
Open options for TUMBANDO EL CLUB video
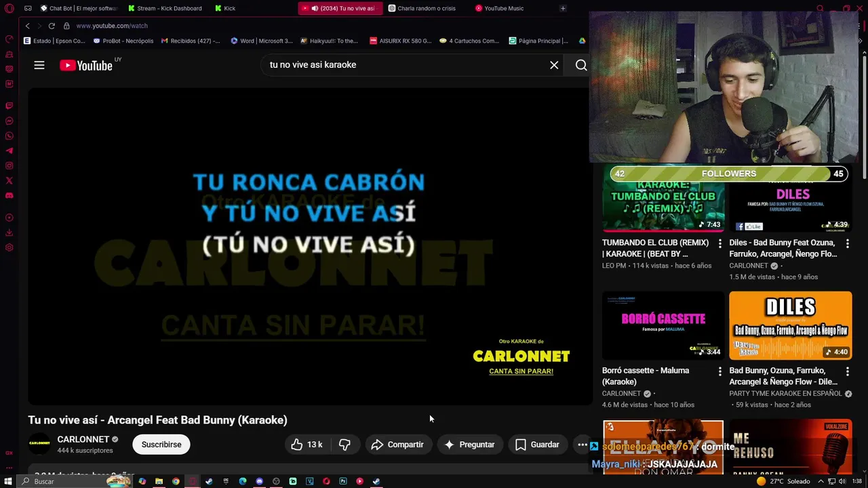tap(720, 243)
